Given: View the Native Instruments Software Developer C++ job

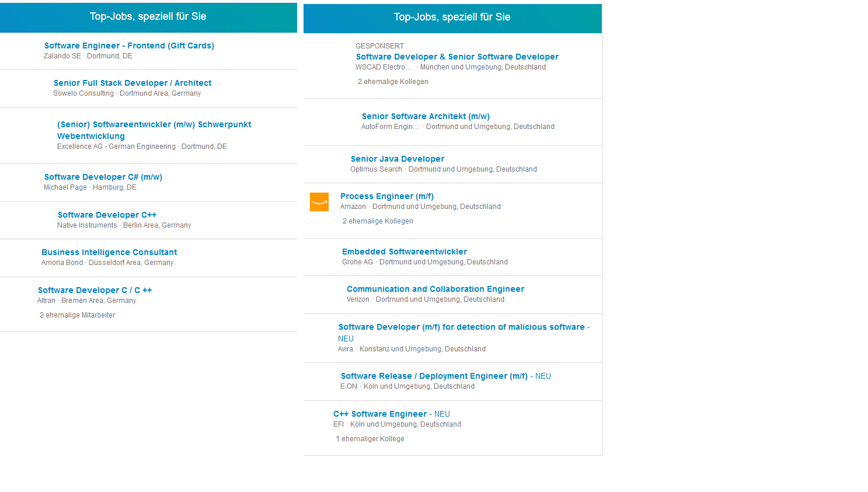Looking at the screenshot, I should 107,215.
